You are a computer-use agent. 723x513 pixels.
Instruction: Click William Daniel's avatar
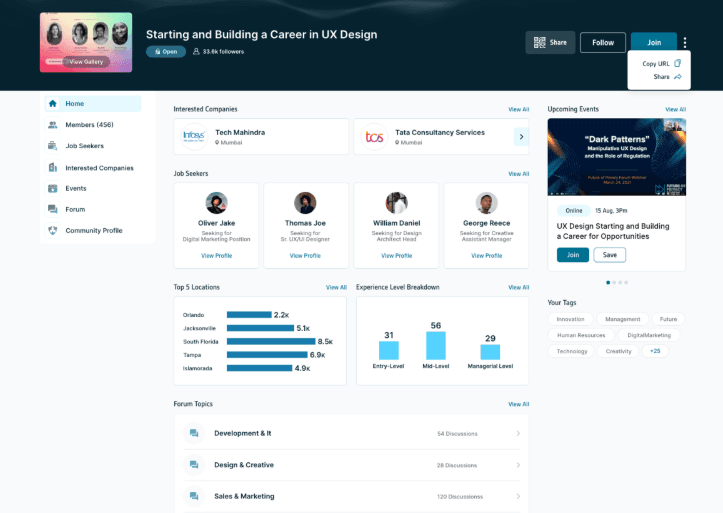(x=397, y=203)
